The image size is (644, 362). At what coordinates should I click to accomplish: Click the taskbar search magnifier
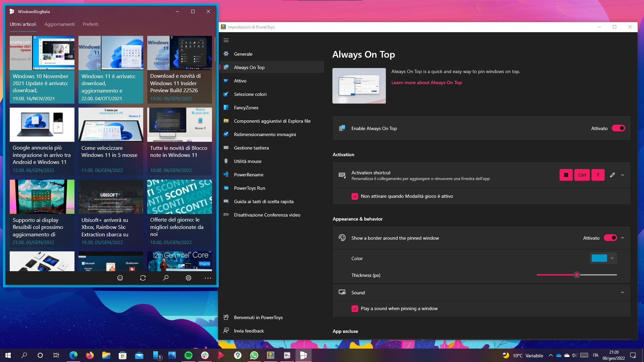24,355
